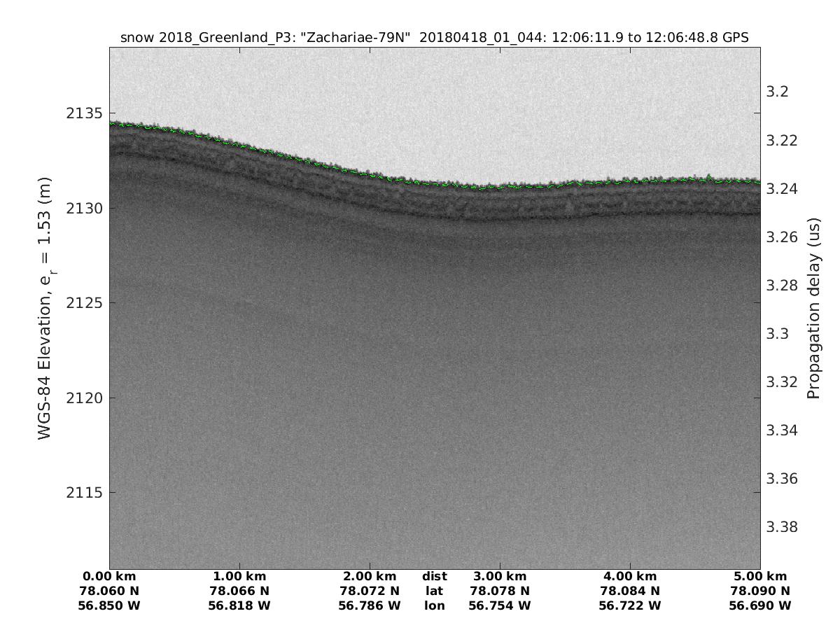Click the '4.00 km' distance label

tap(630, 577)
